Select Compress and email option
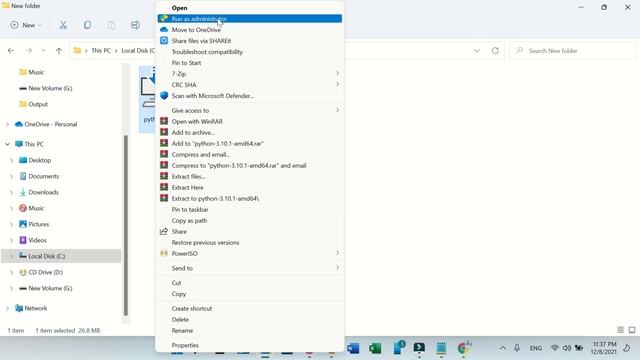This screenshot has width=640, height=360. pos(250,155)
